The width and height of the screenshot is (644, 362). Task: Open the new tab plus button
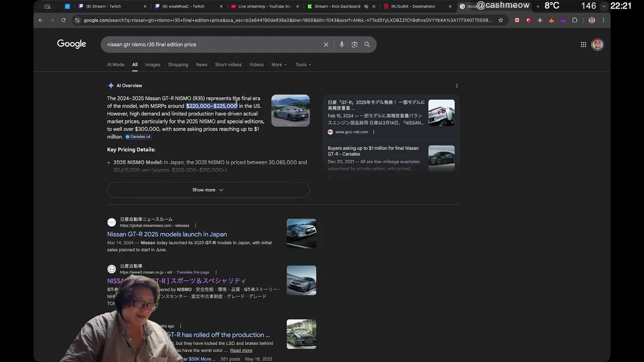(538, 6)
